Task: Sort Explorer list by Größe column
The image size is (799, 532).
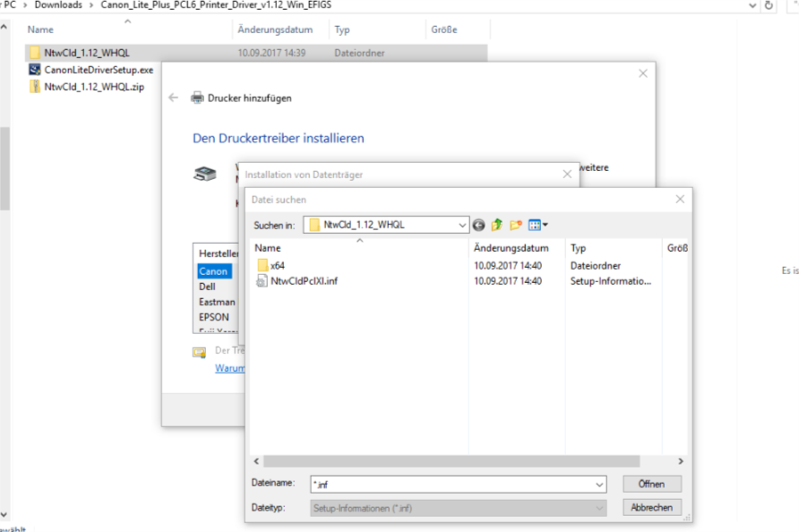Action: (458, 30)
